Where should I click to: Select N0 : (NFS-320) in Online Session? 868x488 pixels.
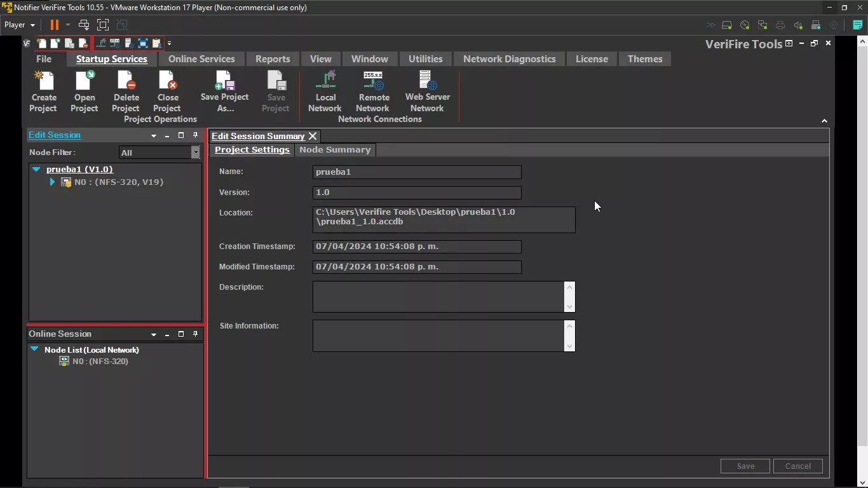coord(100,361)
